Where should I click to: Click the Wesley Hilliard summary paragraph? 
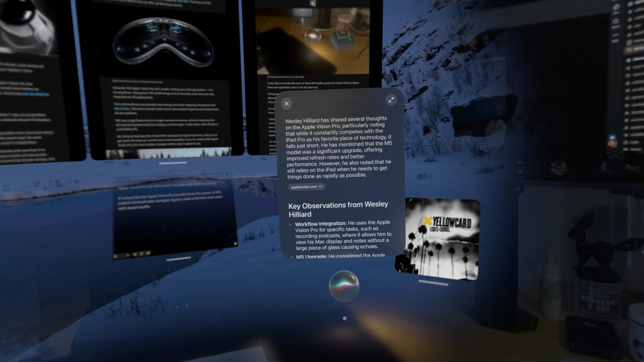pos(339,147)
